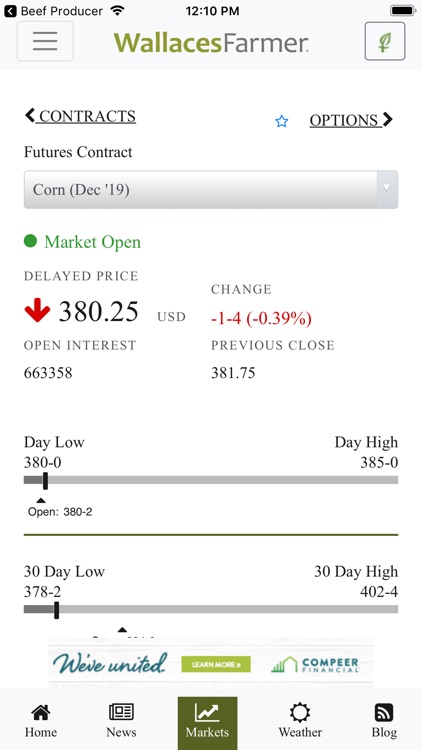
Task: Tap the red down arrow price indicator
Action: (37, 310)
